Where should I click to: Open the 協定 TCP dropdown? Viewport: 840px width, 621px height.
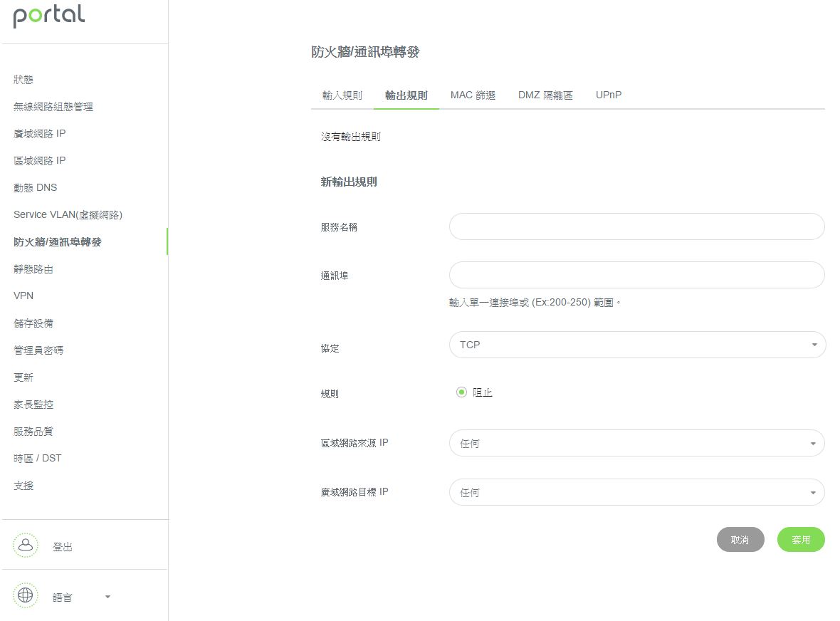click(637, 345)
